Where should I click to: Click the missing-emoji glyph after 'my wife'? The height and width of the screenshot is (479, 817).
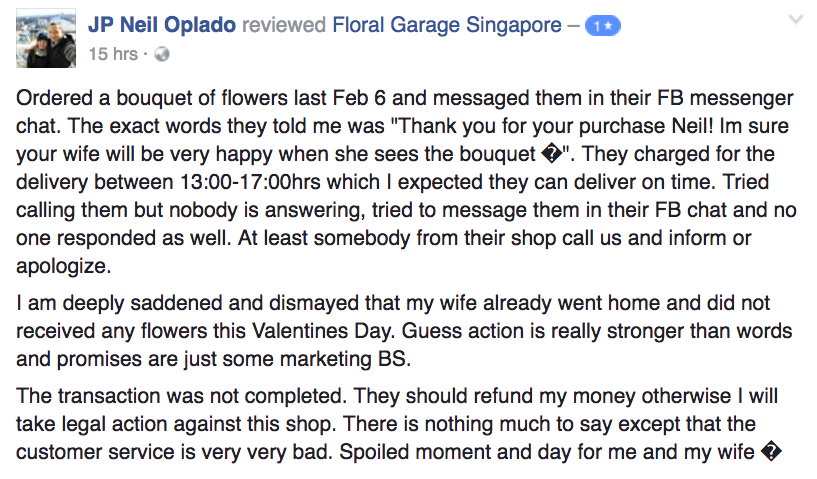click(x=771, y=452)
